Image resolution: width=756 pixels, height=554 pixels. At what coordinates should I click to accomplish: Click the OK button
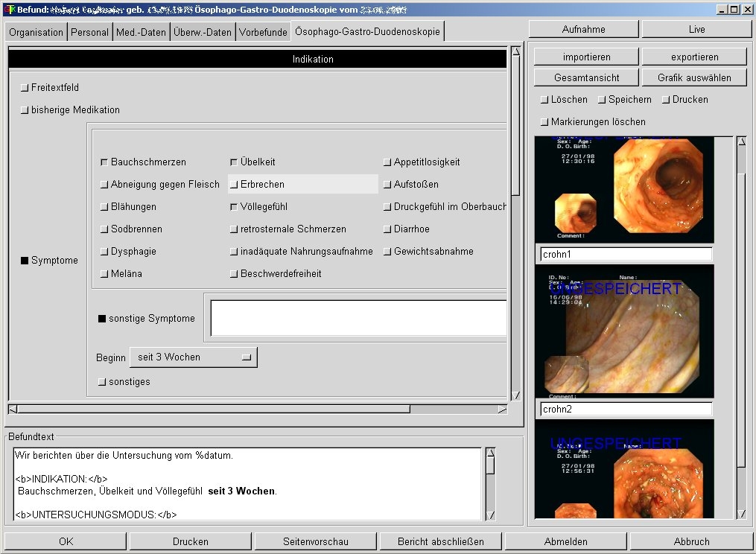pyautogui.click(x=66, y=541)
